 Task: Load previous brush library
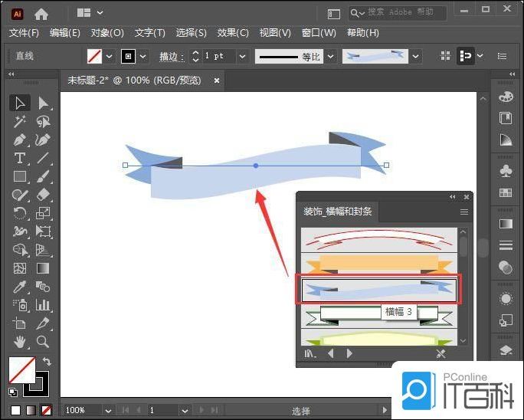pos(331,353)
